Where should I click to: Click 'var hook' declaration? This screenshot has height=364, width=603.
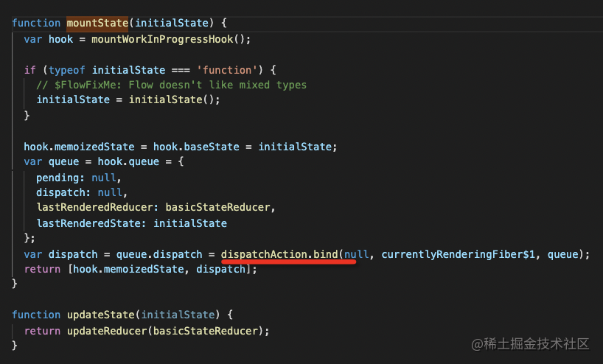(x=49, y=39)
